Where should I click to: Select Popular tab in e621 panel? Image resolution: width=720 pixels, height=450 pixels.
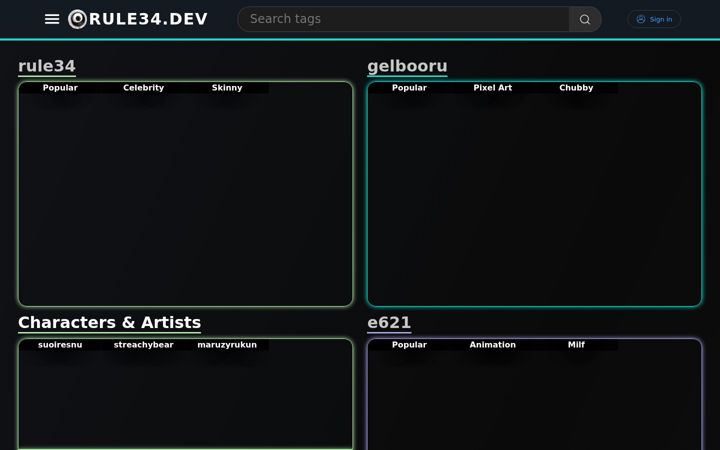point(409,345)
